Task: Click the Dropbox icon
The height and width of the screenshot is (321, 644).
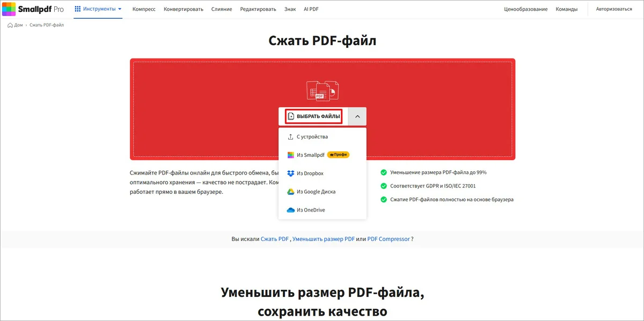Action: [x=291, y=173]
